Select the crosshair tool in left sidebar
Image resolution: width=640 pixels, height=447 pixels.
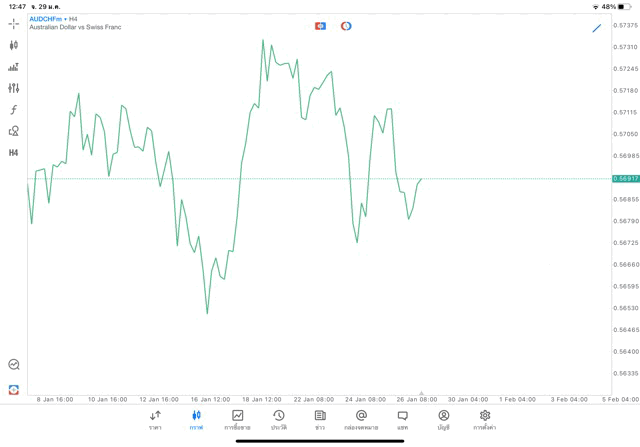pyautogui.click(x=13, y=23)
